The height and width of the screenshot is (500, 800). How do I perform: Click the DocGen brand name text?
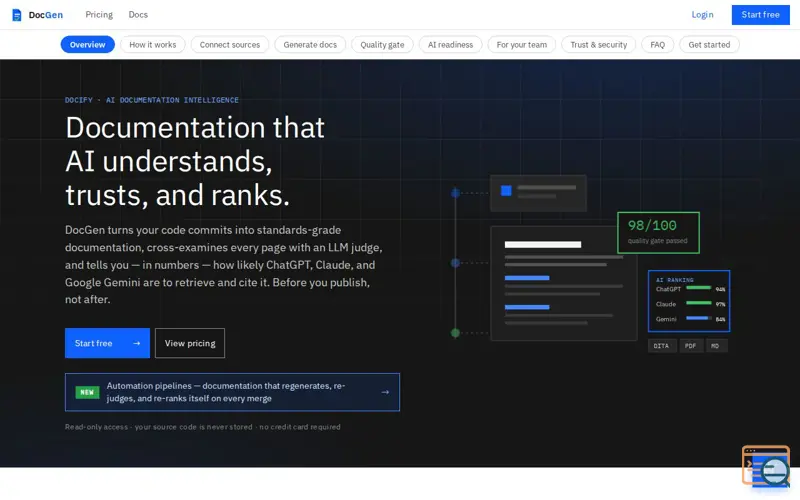coord(45,15)
